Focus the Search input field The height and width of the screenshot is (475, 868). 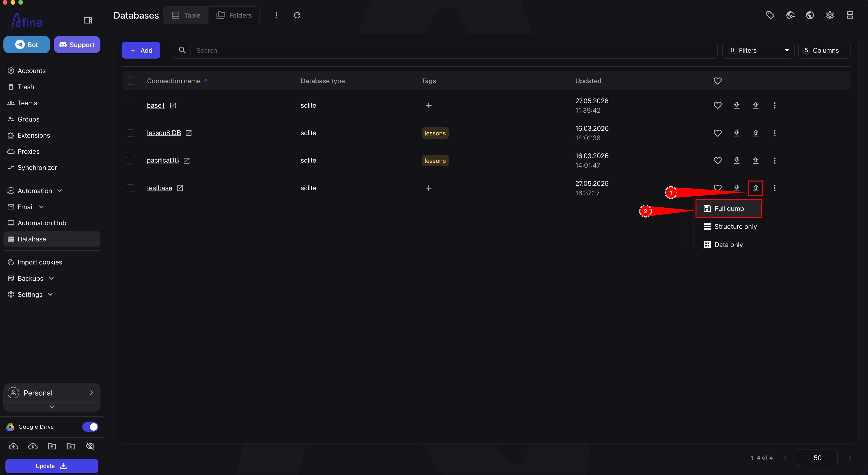444,50
